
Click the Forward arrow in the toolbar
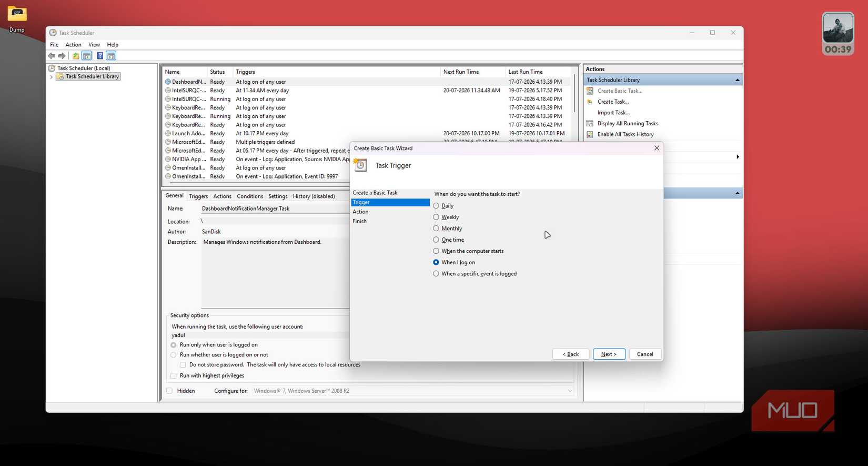(x=62, y=56)
